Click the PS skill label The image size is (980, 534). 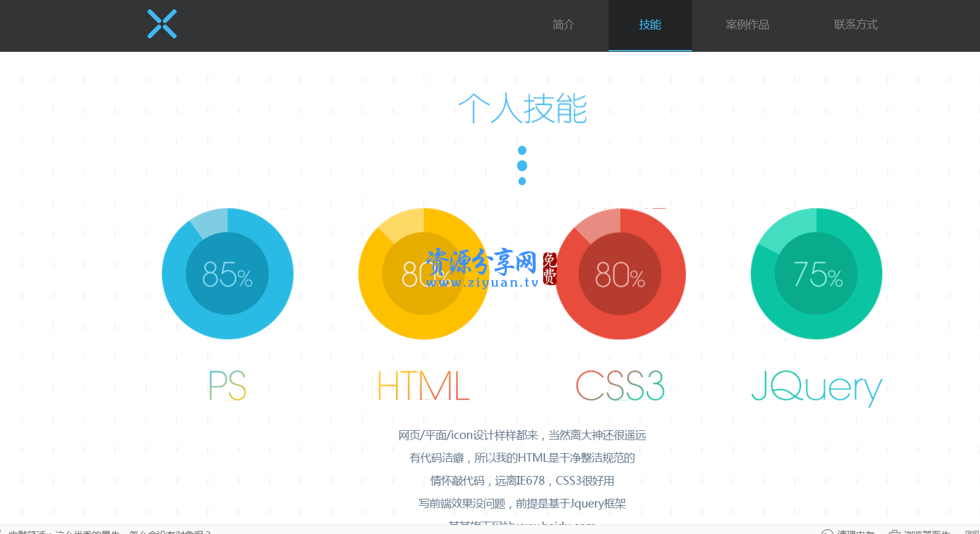(227, 385)
